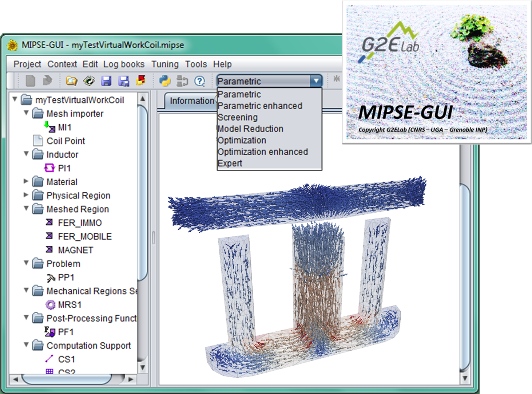The width and height of the screenshot is (532, 394).
Task: Collapse the Inductor tree node
Action: 26,154
